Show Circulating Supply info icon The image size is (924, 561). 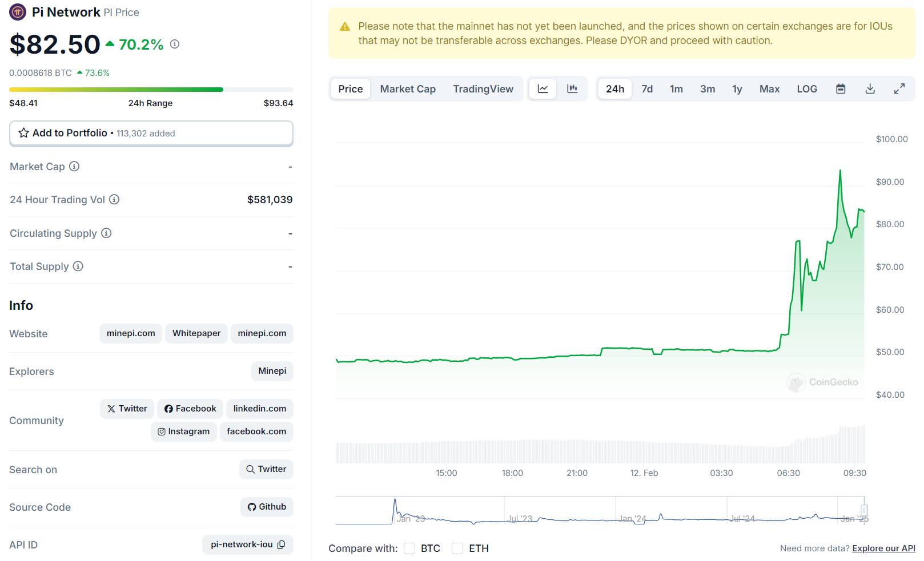[x=106, y=233]
